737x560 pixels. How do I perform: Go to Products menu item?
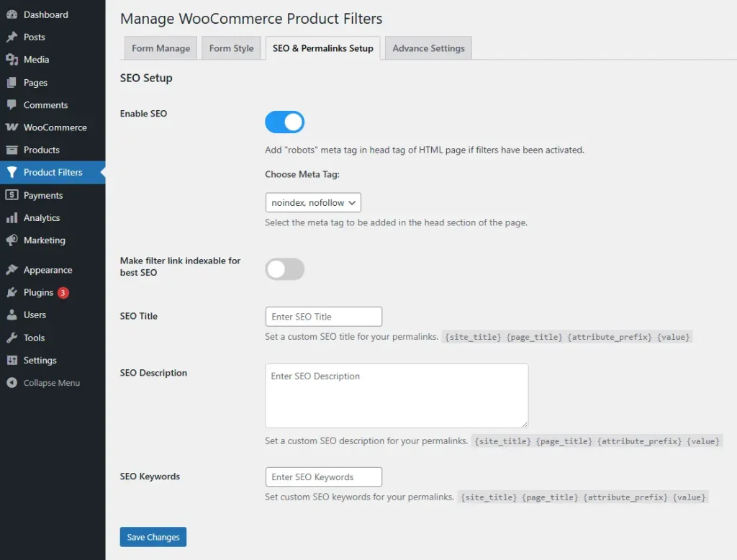(53, 150)
